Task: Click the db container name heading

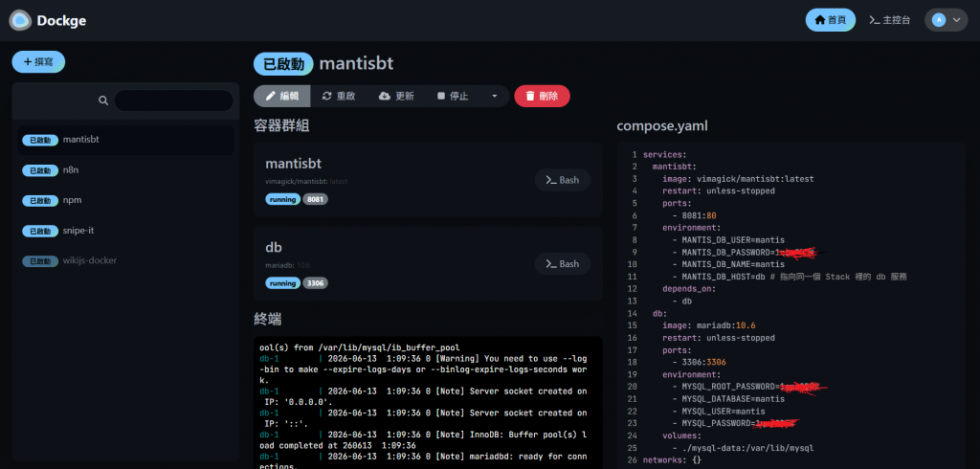Action: tap(274, 248)
